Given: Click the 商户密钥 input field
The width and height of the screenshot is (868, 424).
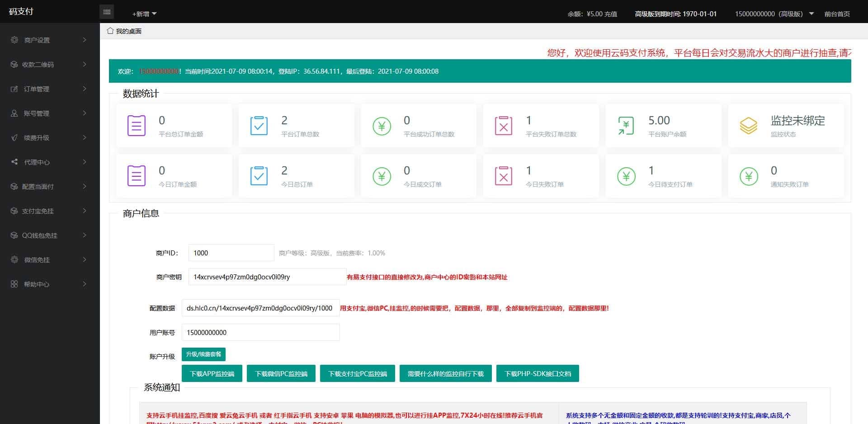Looking at the screenshot, I should (267, 277).
